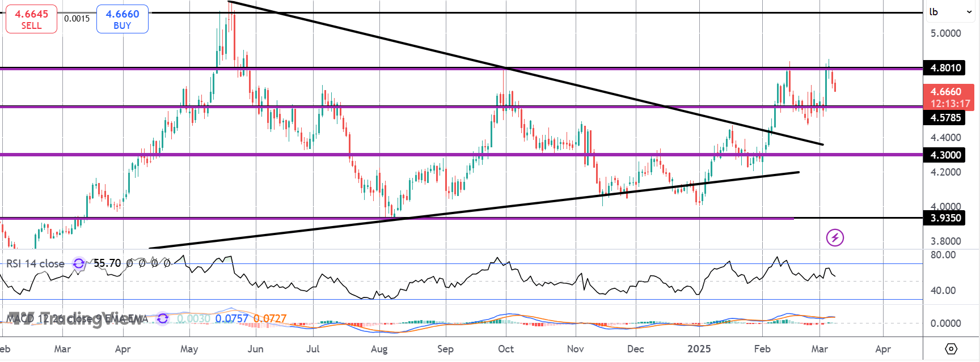980x362 pixels.
Task: Click the purple refresh icon beside RSI legend
Action: 79,263
